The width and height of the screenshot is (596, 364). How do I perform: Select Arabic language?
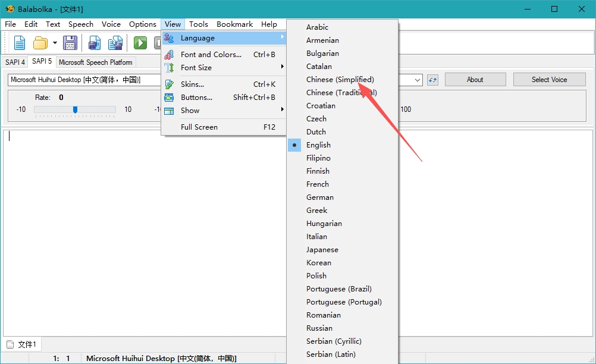tap(343, 27)
